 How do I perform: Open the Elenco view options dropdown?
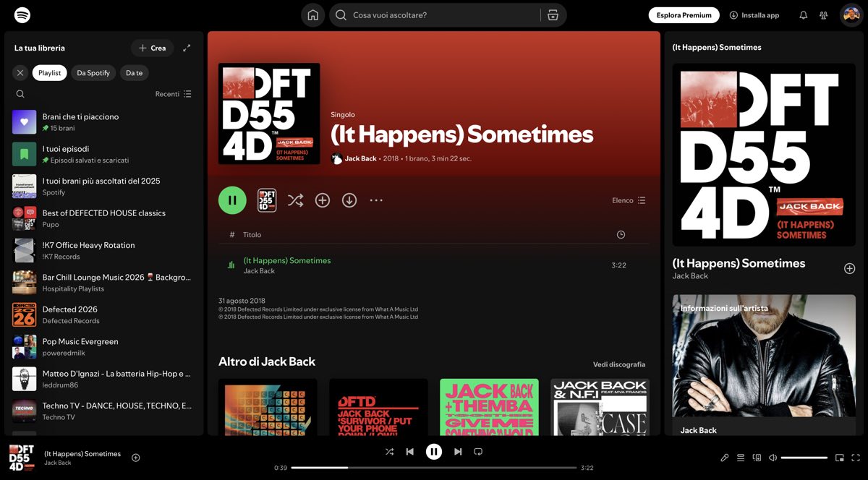pyautogui.click(x=629, y=200)
